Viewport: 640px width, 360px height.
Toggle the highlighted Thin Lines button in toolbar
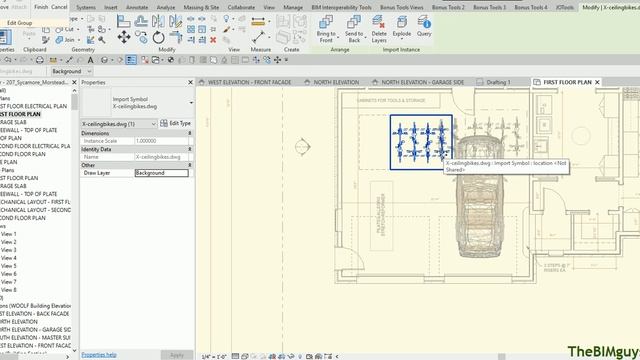(x=131, y=60)
